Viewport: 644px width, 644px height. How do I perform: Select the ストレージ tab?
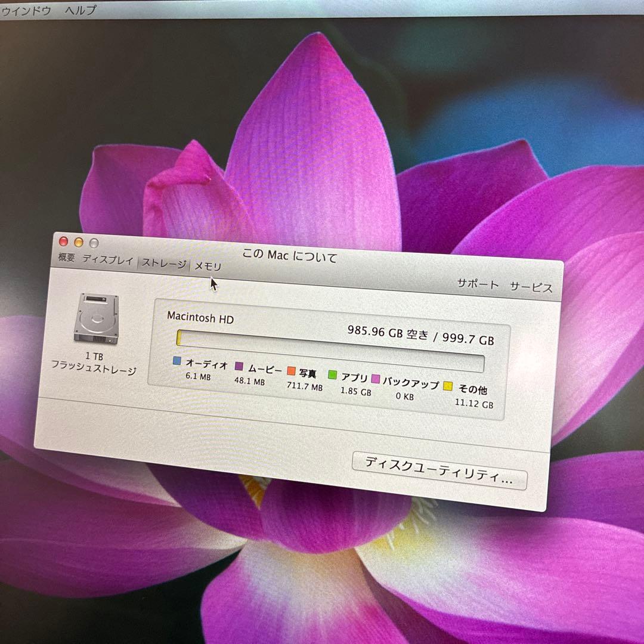[x=164, y=264]
